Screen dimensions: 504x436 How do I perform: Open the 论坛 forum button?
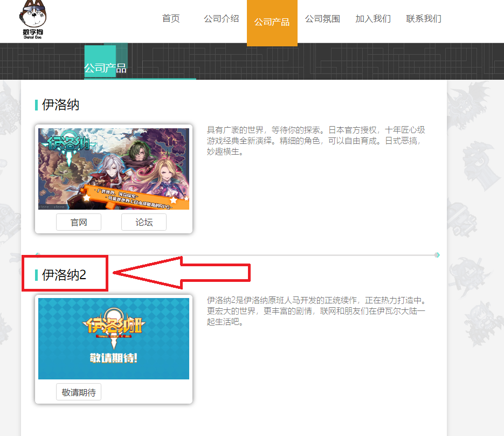tap(144, 222)
